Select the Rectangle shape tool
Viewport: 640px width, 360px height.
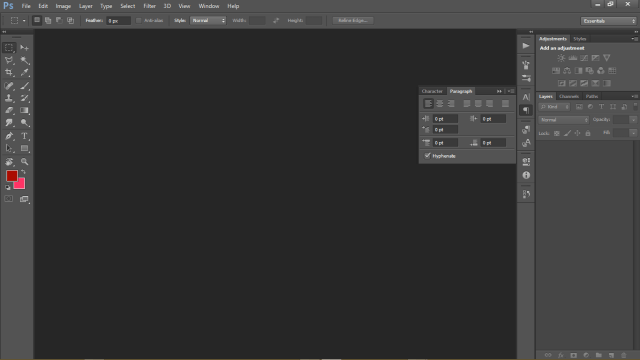click(x=24, y=148)
